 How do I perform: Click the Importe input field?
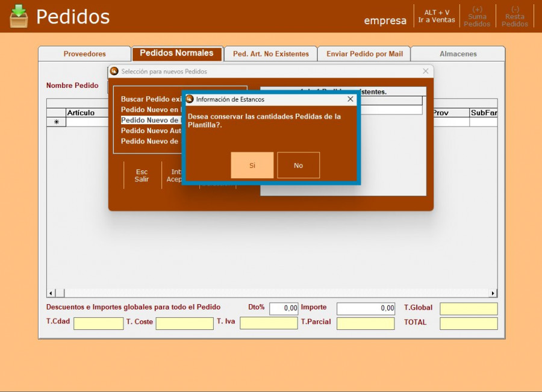366,308
